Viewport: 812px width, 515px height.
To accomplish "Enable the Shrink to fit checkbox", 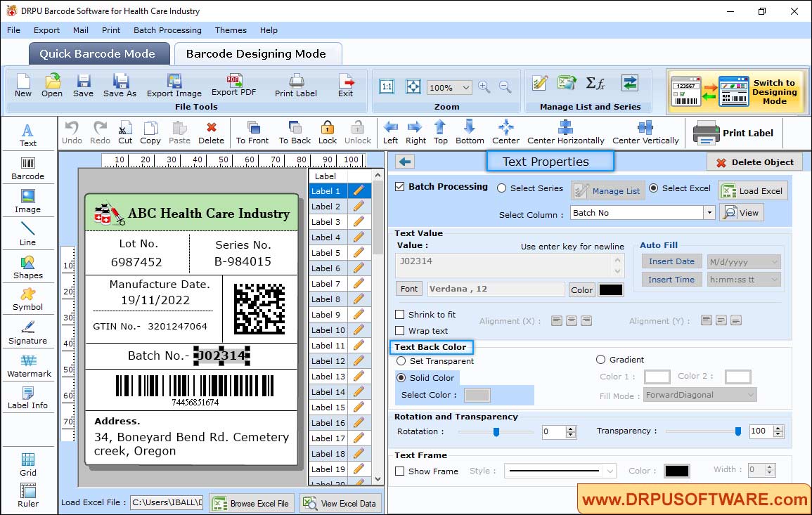I will 400,314.
